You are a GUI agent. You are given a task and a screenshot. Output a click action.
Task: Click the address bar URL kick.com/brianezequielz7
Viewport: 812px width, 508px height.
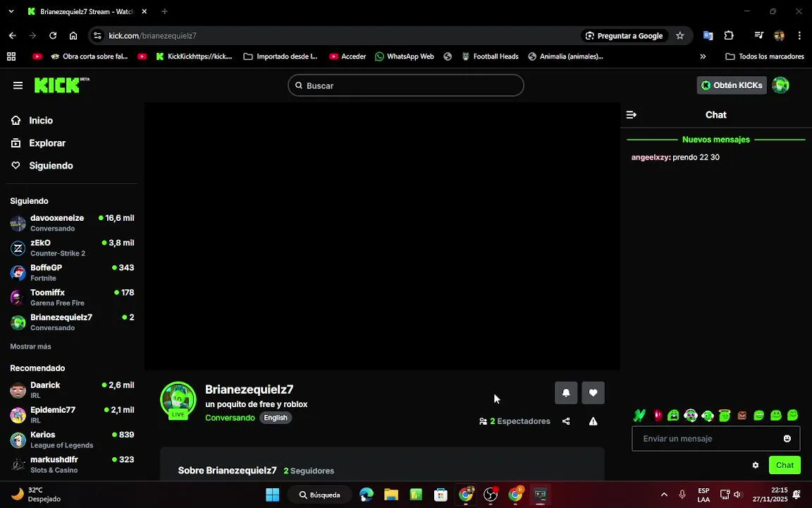[x=152, y=36]
